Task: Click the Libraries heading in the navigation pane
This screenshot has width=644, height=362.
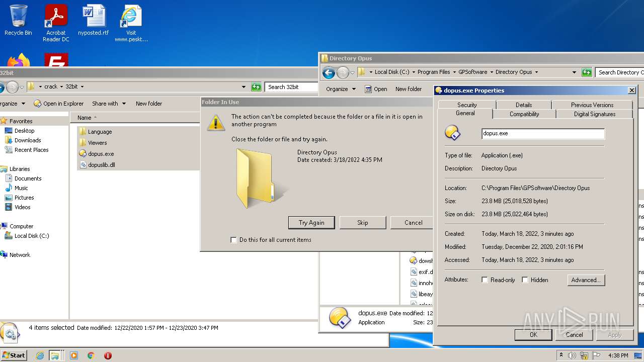Action: point(19,169)
